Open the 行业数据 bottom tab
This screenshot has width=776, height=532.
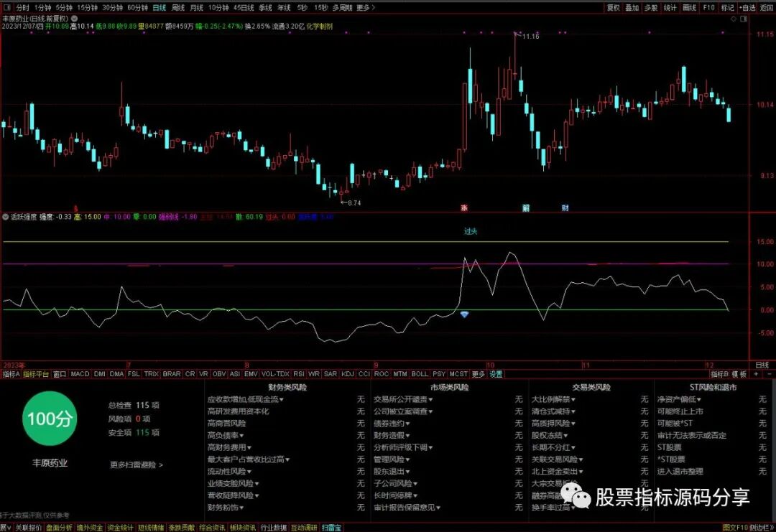point(274,528)
